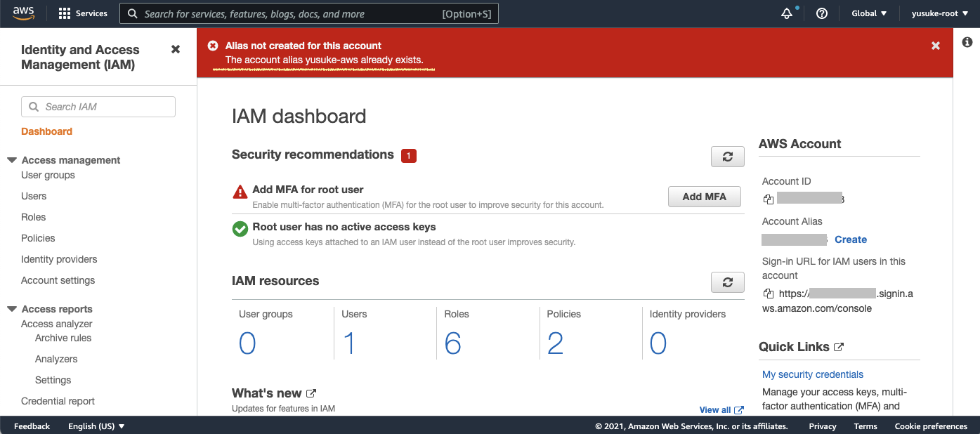Click "Add MFA for root user" text
This screenshot has height=434, width=980.
tap(308, 190)
